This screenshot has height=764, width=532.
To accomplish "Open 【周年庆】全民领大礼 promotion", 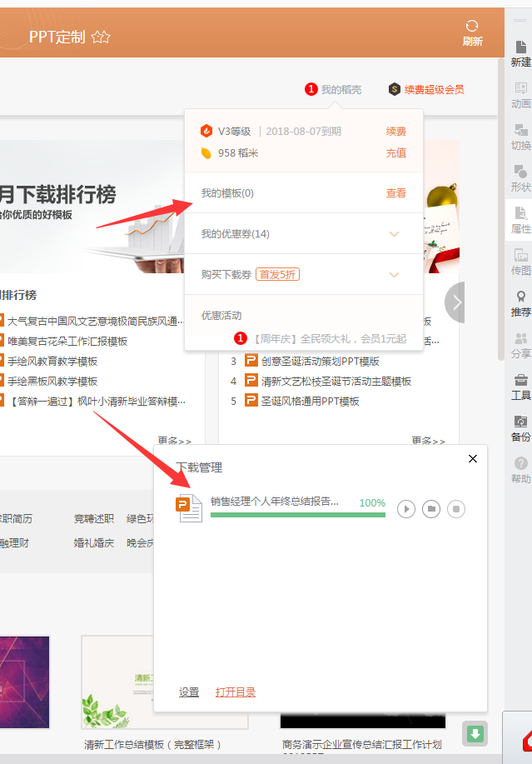I will pos(329,338).
